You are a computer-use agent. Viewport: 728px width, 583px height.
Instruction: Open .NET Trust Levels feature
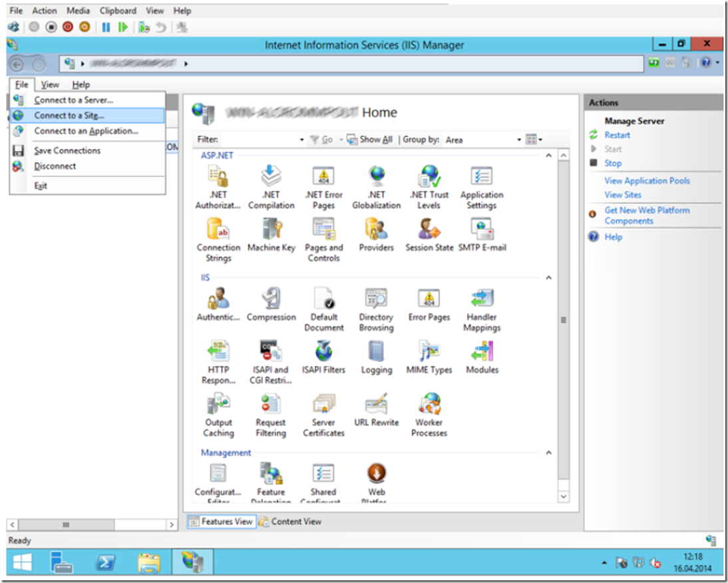[429, 187]
